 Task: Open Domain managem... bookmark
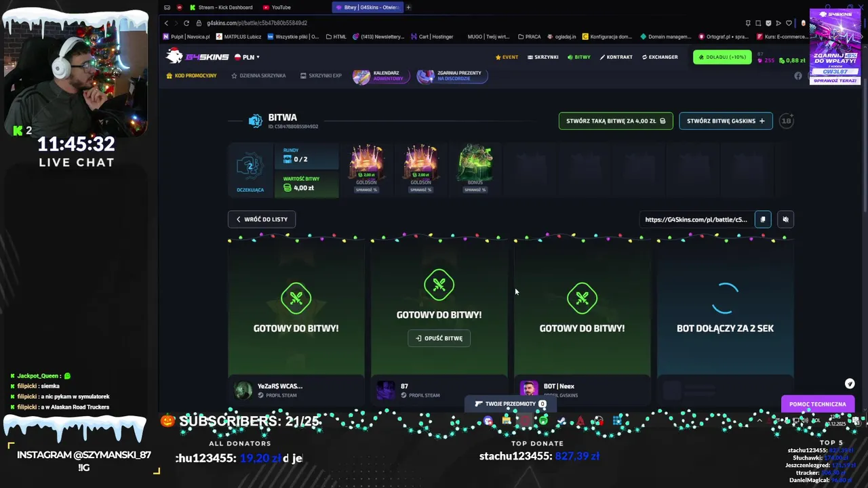coord(665,37)
